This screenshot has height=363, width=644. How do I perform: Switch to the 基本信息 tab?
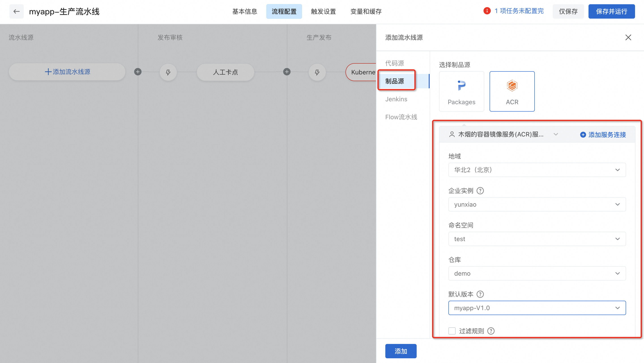245,11
